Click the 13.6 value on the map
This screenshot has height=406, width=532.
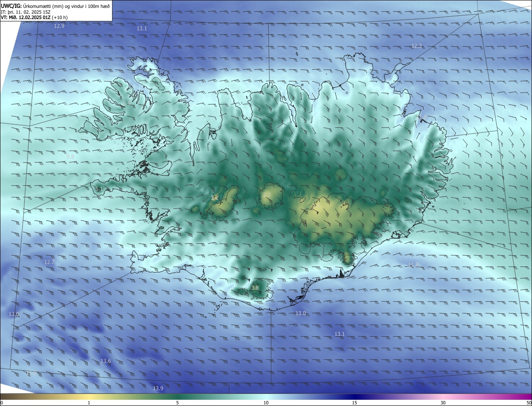pyautogui.click(x=106, y=361)
